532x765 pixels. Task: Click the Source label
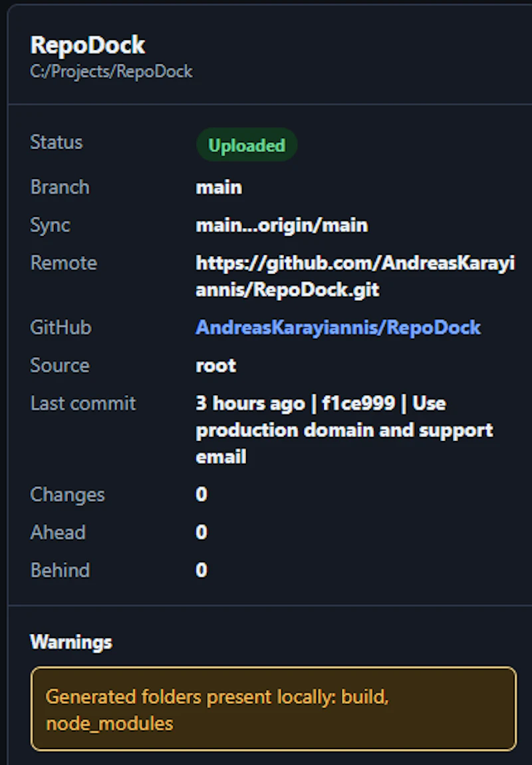[60, 365]
